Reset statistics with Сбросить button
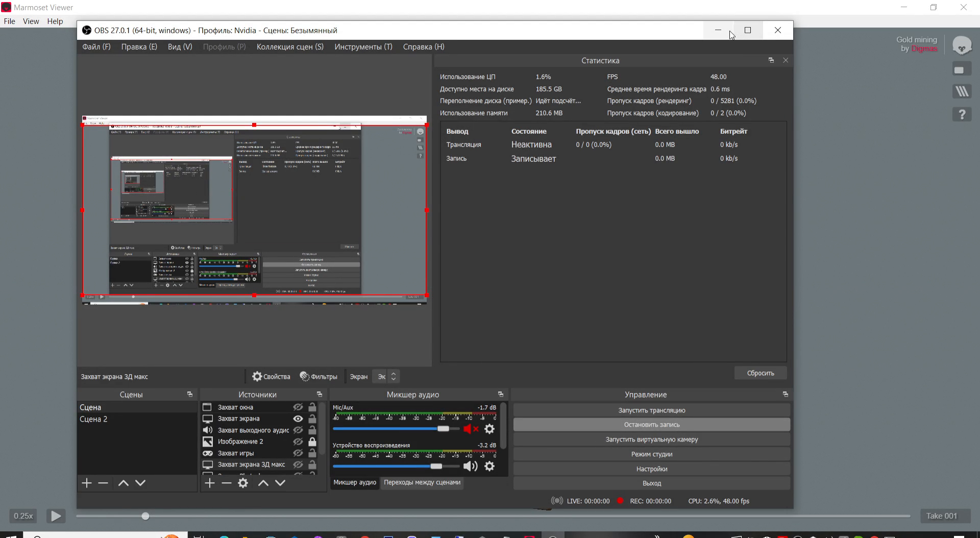The image size is (980, 538). pyautogui.click(x=761, y=373)
